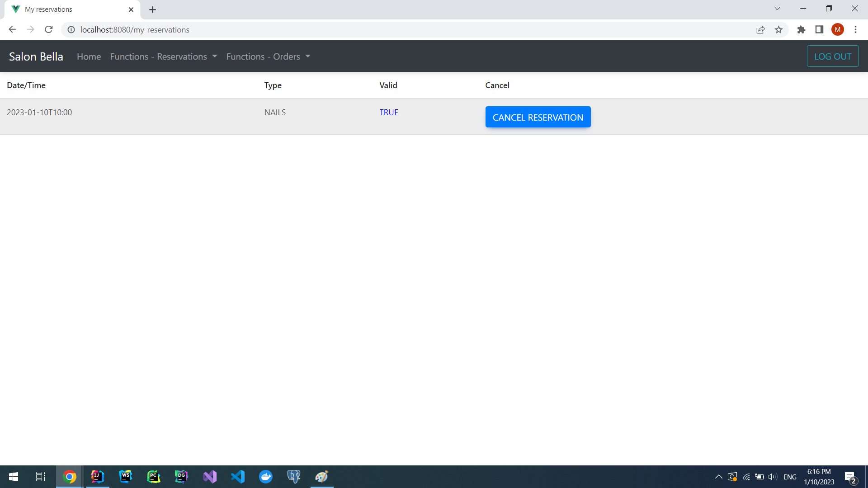
Task: Open Visual Studio Code from taskbar
Action: pos(238,477)
